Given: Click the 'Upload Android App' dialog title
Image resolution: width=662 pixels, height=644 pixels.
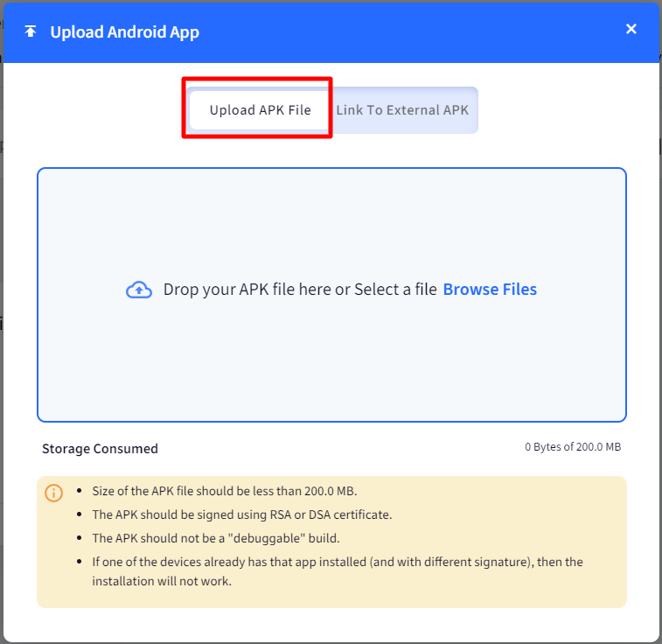Looking at the screenshot, I should click(x=124, y=32).
